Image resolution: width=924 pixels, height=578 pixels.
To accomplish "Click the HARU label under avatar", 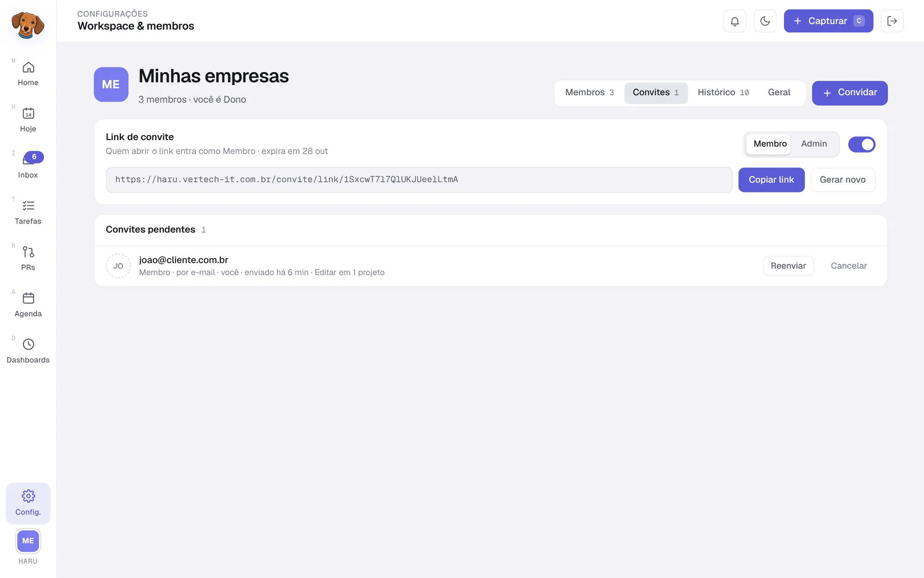I will pos(28,561).
